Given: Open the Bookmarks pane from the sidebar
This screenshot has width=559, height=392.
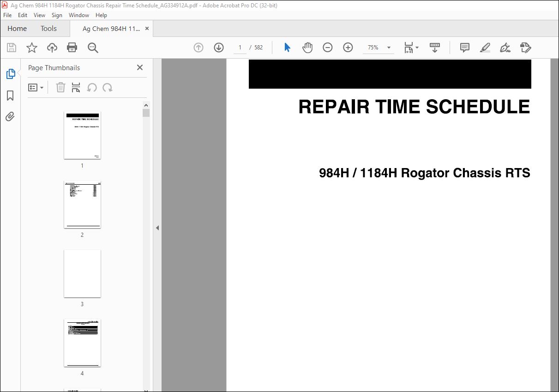Looking at the screenshot, I should coord(10,96).
